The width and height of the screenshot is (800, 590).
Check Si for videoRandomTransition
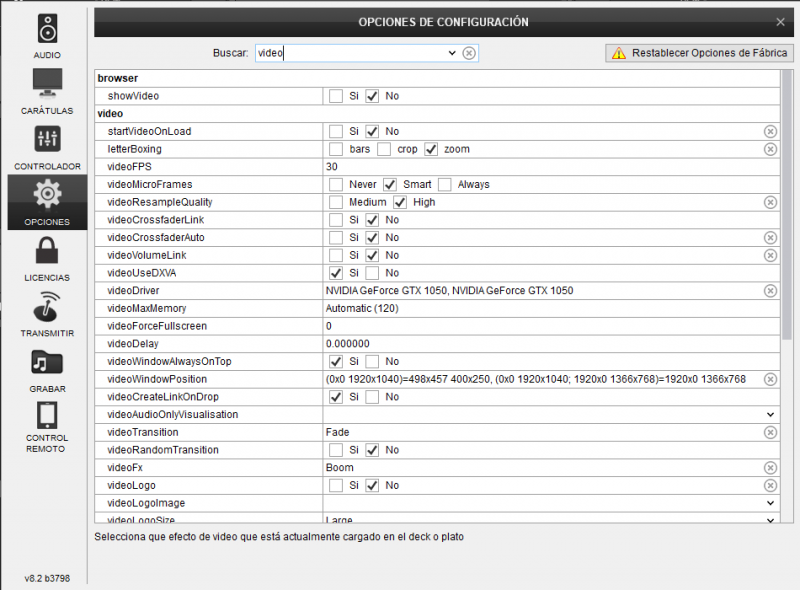336,450
